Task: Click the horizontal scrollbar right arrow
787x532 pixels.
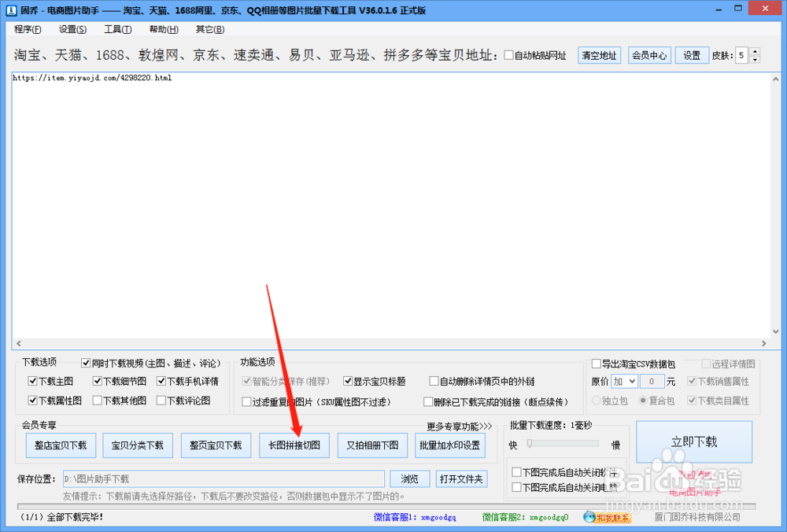Action: tap(763, 344)
